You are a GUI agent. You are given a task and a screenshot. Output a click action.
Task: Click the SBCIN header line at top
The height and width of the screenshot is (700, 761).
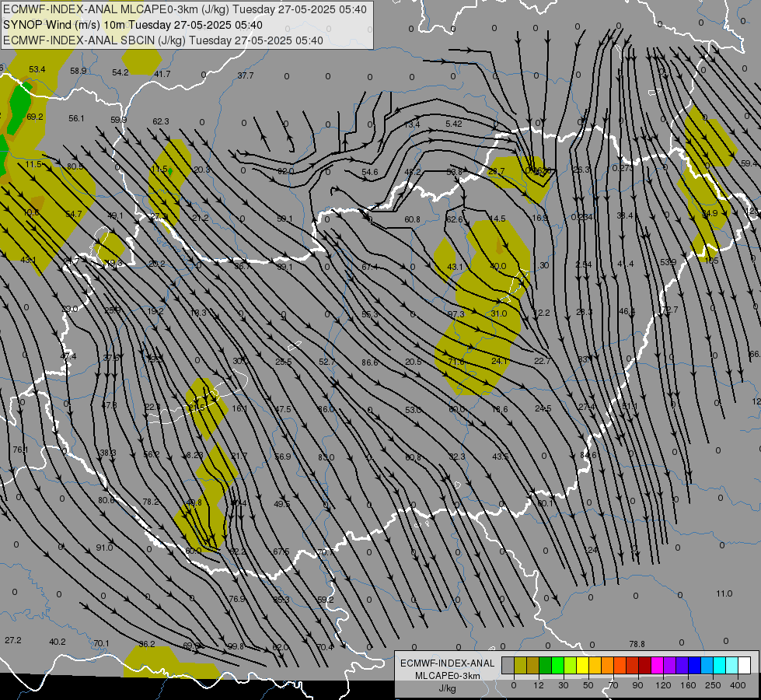163,40
